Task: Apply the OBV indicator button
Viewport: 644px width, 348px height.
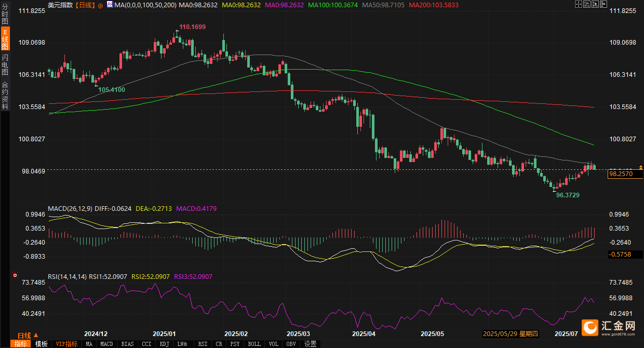Action: (x=291, y=344)
